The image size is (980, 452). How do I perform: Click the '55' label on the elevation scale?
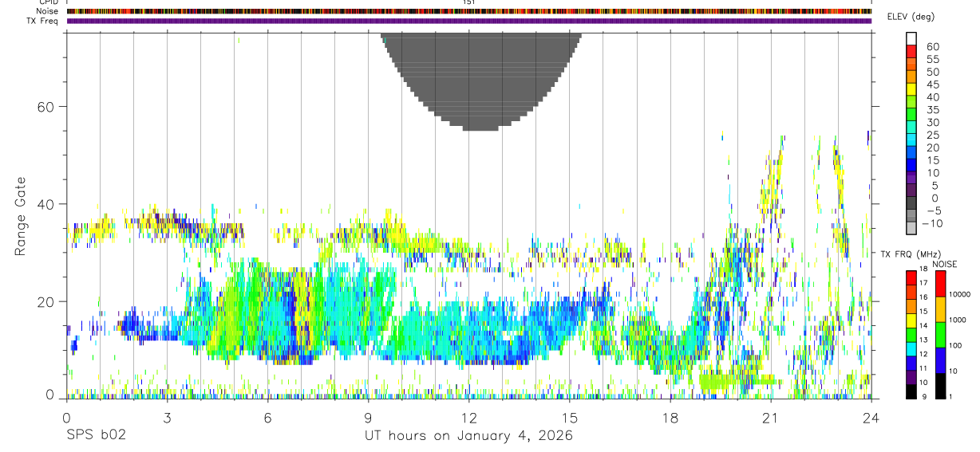[x=932, y=59]
